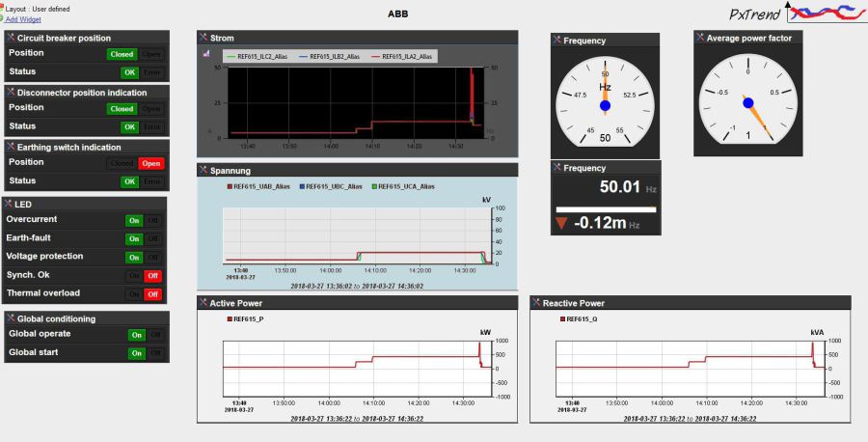Click the Frequency gauge dial center
Screen dimensions: 868x442
606,104
